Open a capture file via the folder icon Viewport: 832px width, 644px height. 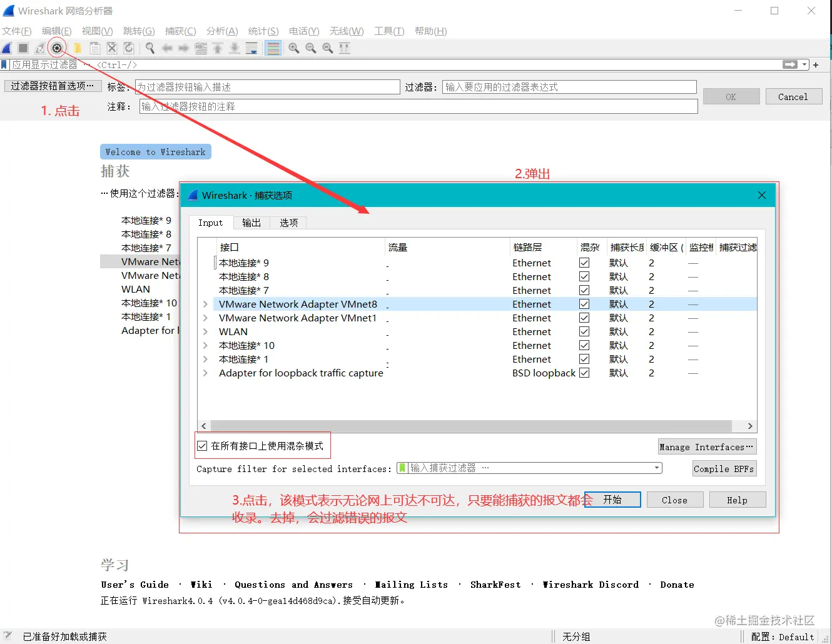click(78, 48)
